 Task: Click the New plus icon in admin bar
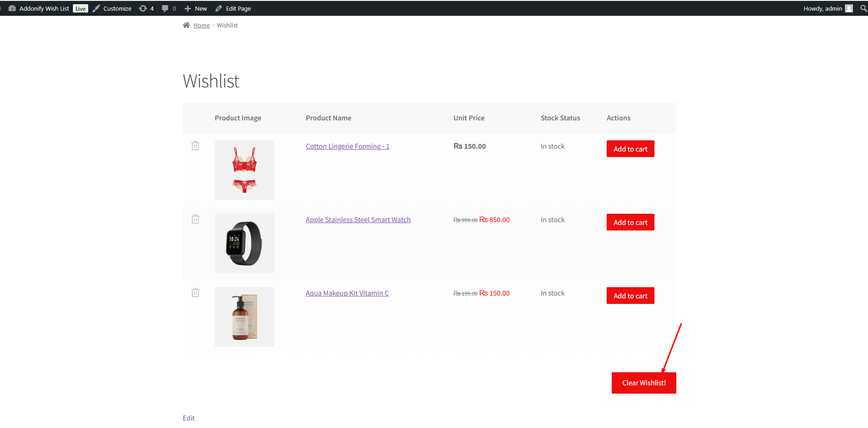pyautogui.click(x=188, y=8)
